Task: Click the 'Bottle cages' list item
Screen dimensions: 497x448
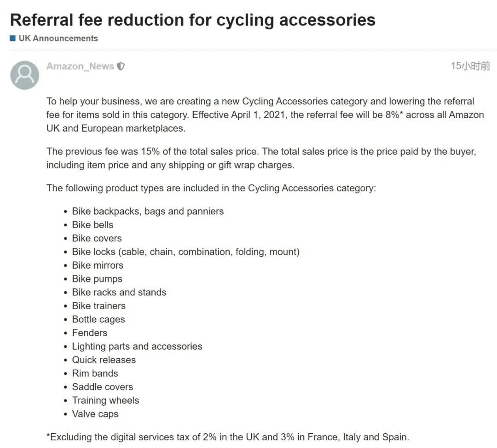Action: pyautogui.click(x=98, y=319)
